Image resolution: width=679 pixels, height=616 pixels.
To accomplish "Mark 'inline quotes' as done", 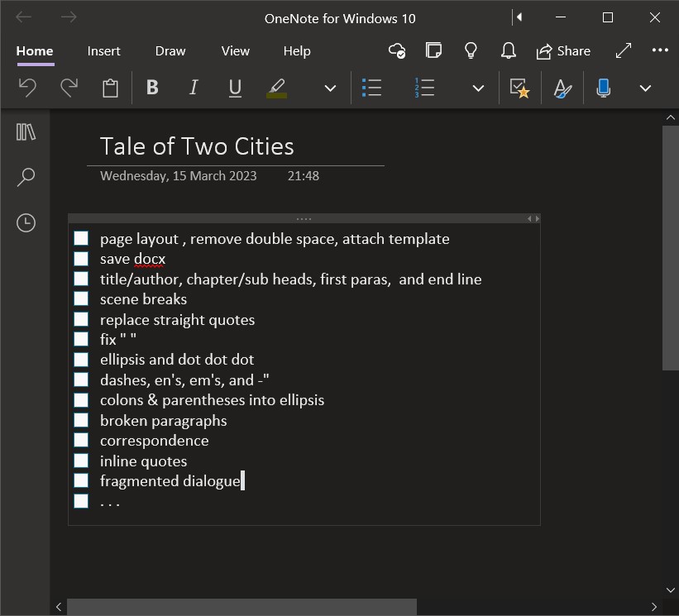I will click(x=81, y=461).
